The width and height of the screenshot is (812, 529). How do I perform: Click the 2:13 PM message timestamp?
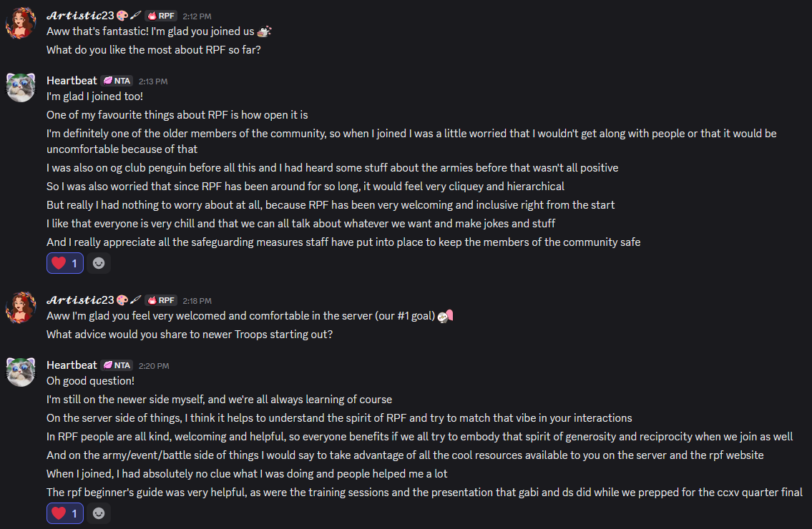pos(153,81)
